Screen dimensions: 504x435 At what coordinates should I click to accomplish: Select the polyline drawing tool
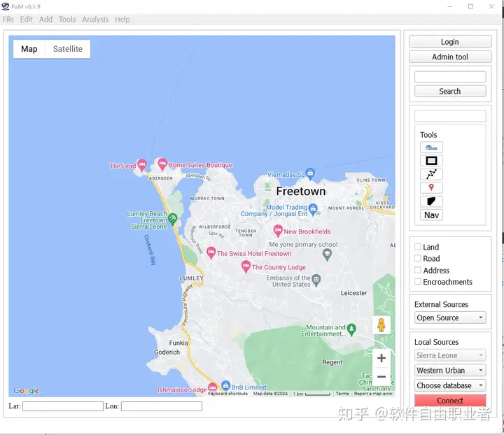point(431,174)
